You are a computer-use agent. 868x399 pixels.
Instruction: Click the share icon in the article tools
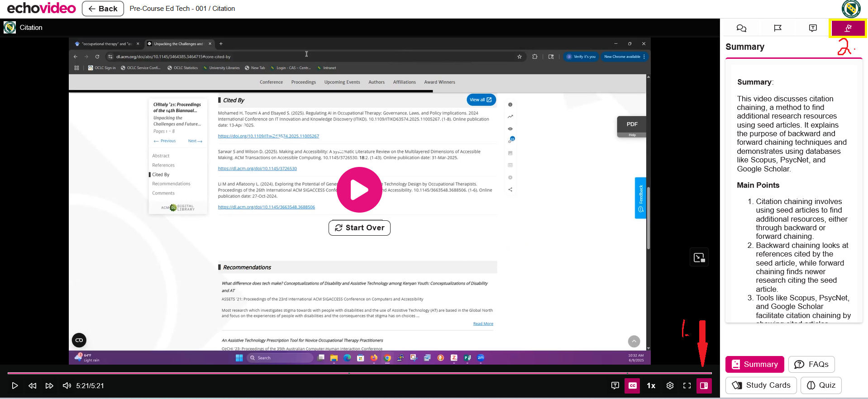[x=510, y=190]
